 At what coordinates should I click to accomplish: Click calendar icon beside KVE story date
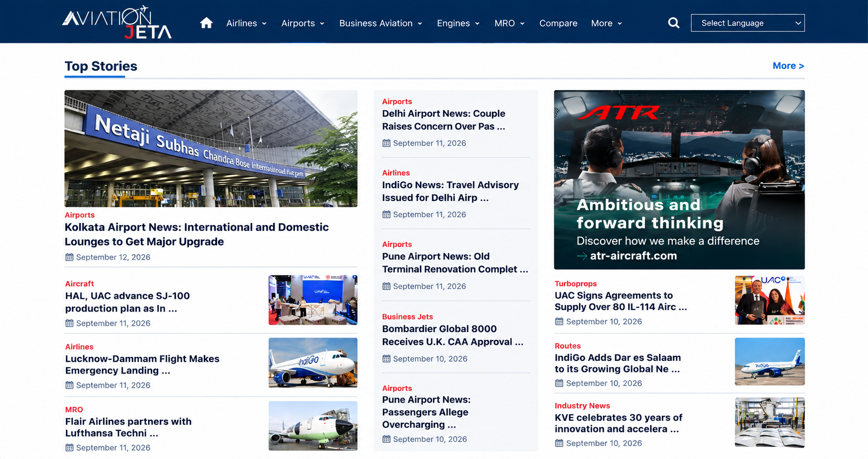[x=559, y=443]
